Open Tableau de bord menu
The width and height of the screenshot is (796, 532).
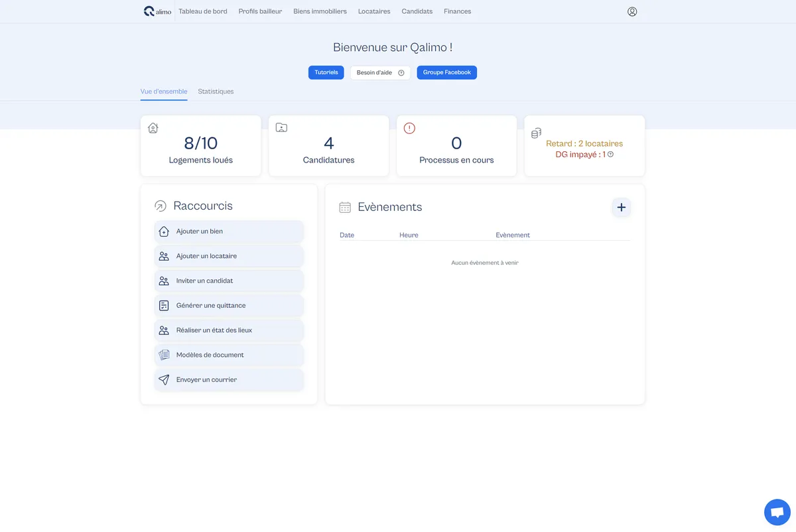coord(203,11)
